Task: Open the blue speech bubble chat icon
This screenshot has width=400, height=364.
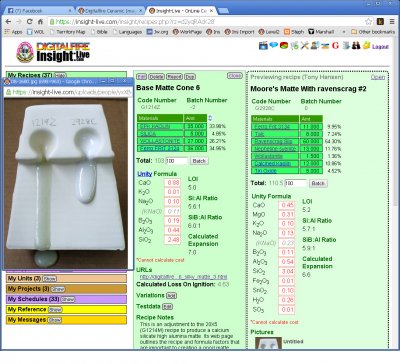Action: 274,45
